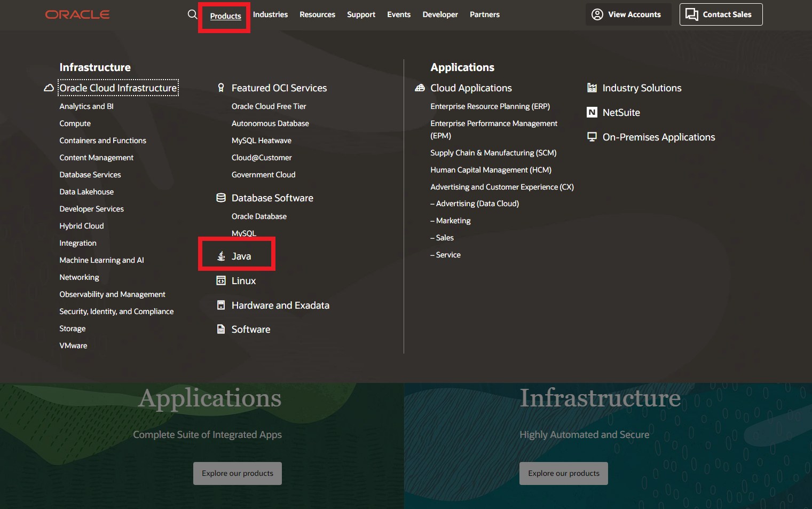
Task: Click the Software document icon
Action: click(221, 329)
